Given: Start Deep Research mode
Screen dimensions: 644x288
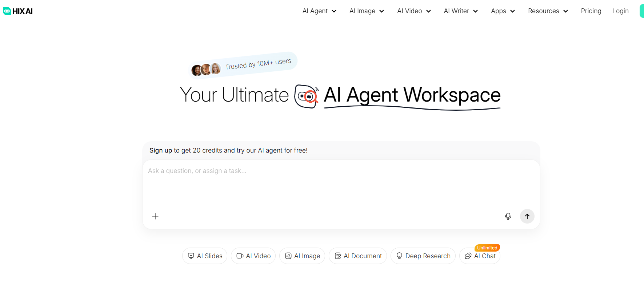Looking at the screenshot, I should pos(423,256).
